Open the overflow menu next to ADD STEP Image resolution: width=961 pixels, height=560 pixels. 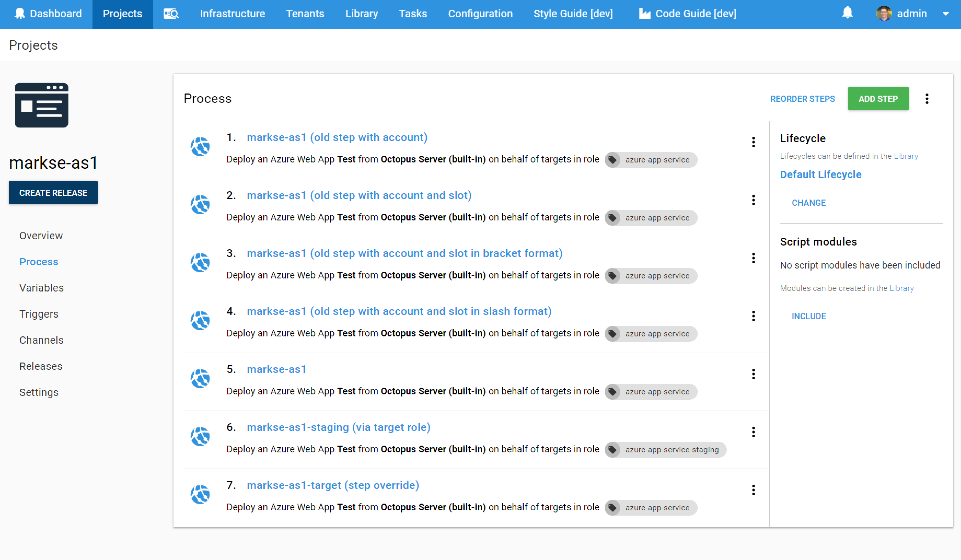pos(928,99)
